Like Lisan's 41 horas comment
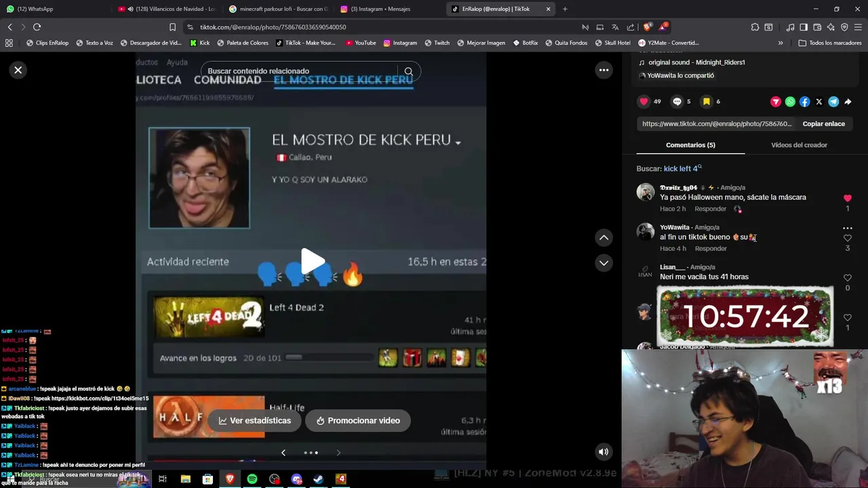Viewport: 868px width, 488px height. (847, 278)
